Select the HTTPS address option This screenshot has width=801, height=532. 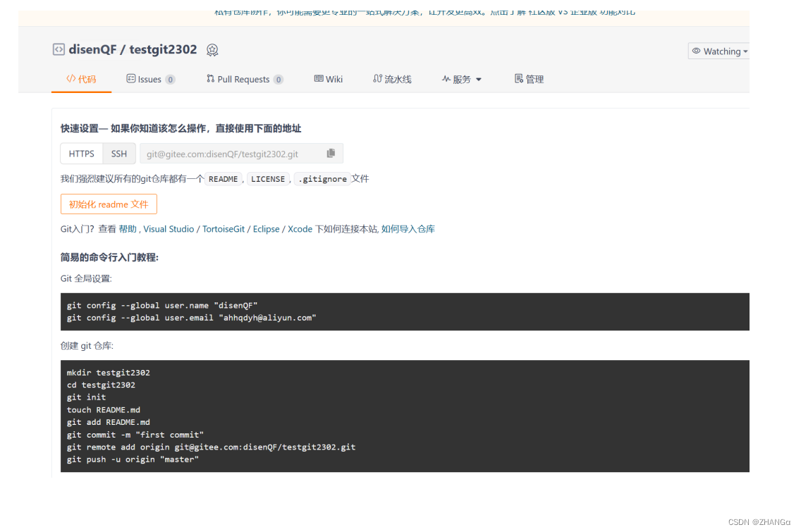pos(82,154)
